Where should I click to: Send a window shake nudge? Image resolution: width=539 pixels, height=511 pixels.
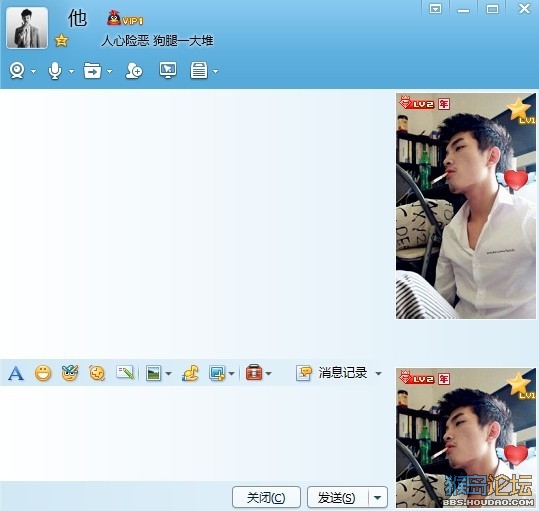[97, 373]
